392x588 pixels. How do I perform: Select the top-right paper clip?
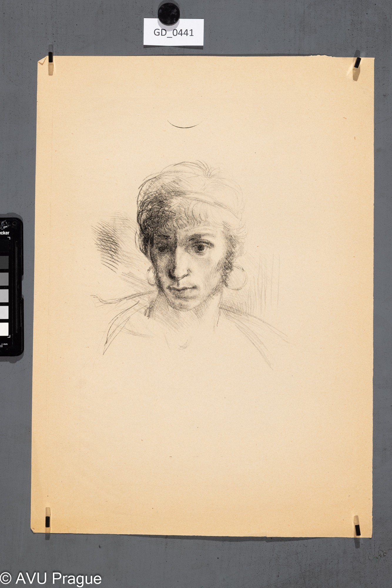pyautogui.click(x=357, y=64)
